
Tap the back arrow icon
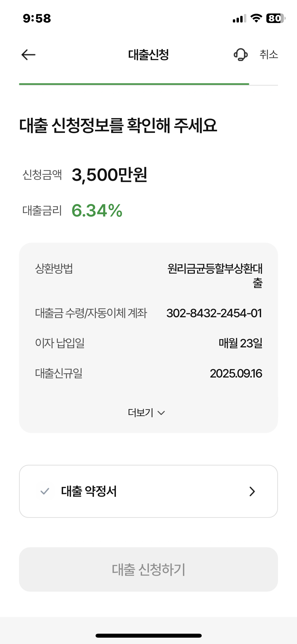pos(29,55)
